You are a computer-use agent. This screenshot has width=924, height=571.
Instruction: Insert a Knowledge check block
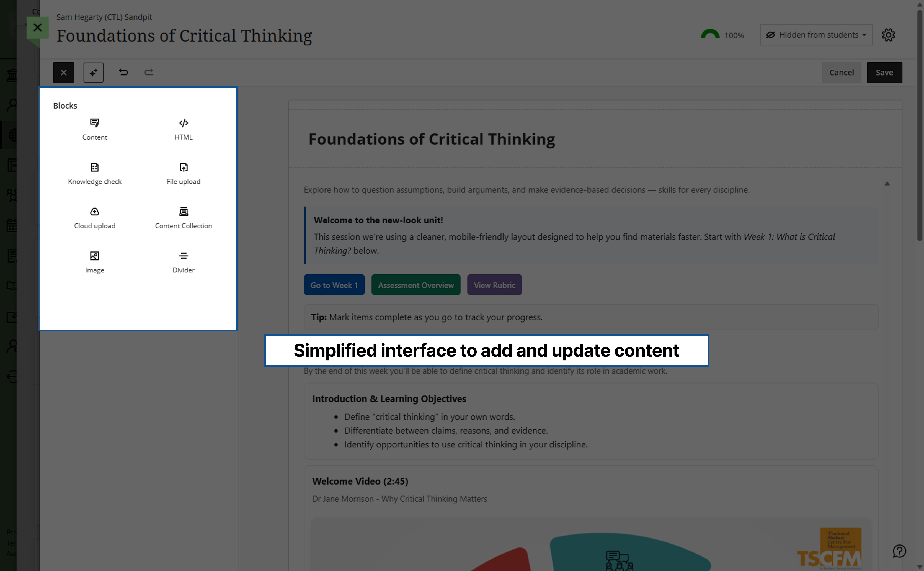[94, 173]
